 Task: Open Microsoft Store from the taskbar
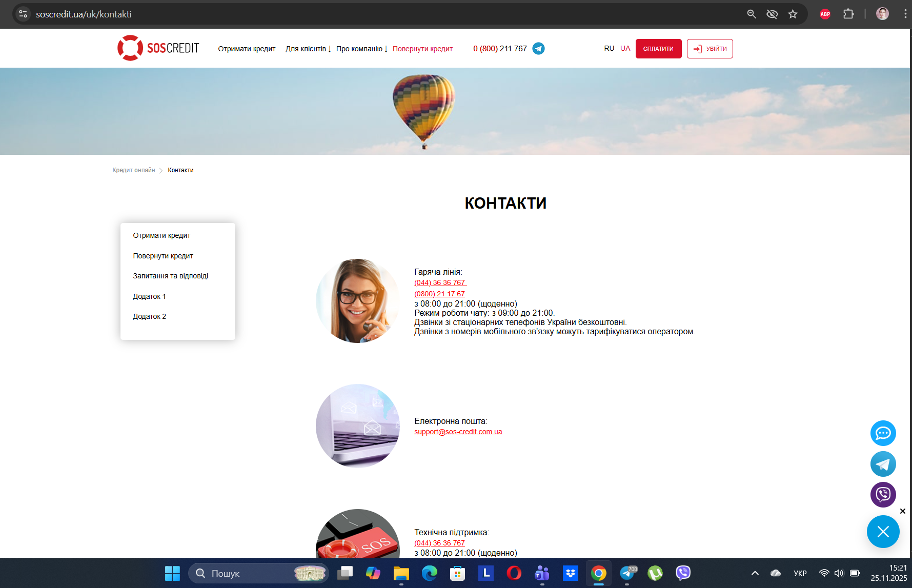[458, 573]
